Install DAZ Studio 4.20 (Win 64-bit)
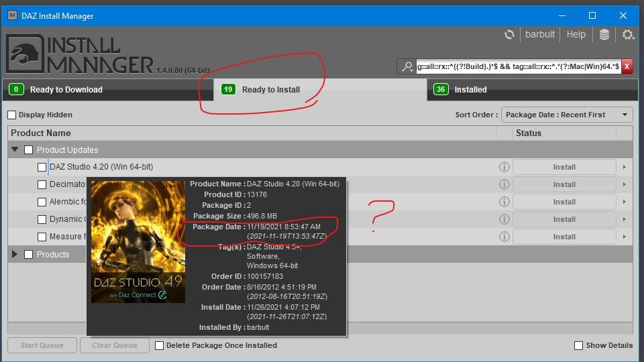Viewport: 644px width, 362px height. pos(564,167)
